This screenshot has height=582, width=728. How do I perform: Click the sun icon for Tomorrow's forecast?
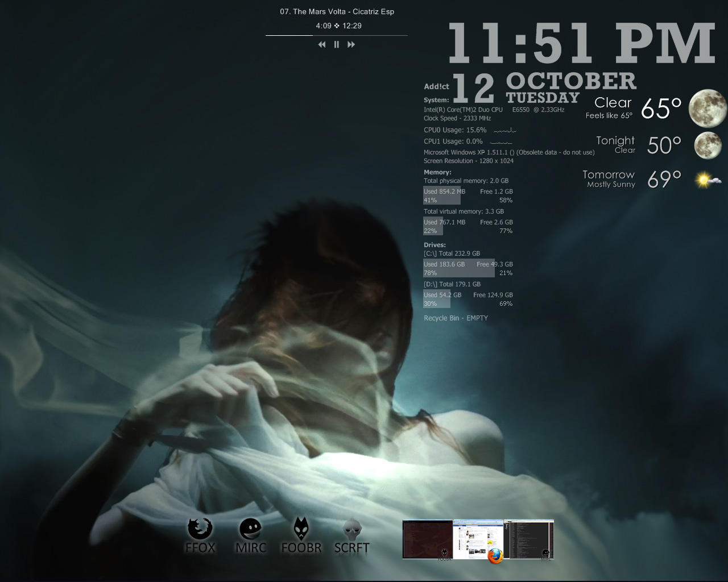(708, 180)
